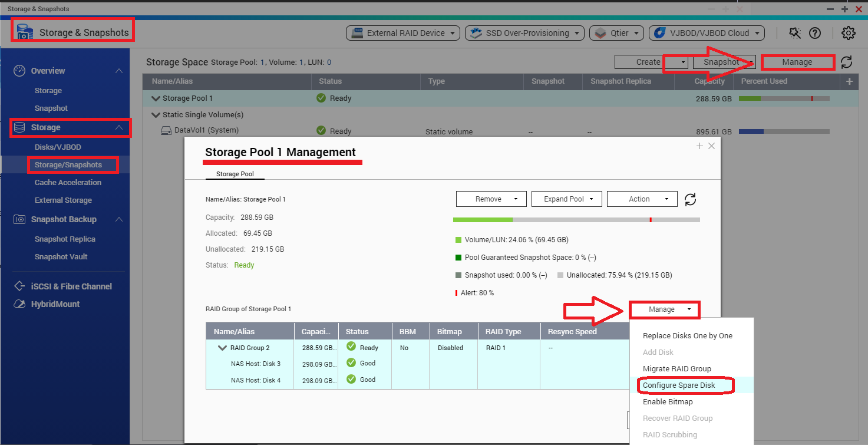
Task: Refresh the storage space list
Action: point(846,62)
